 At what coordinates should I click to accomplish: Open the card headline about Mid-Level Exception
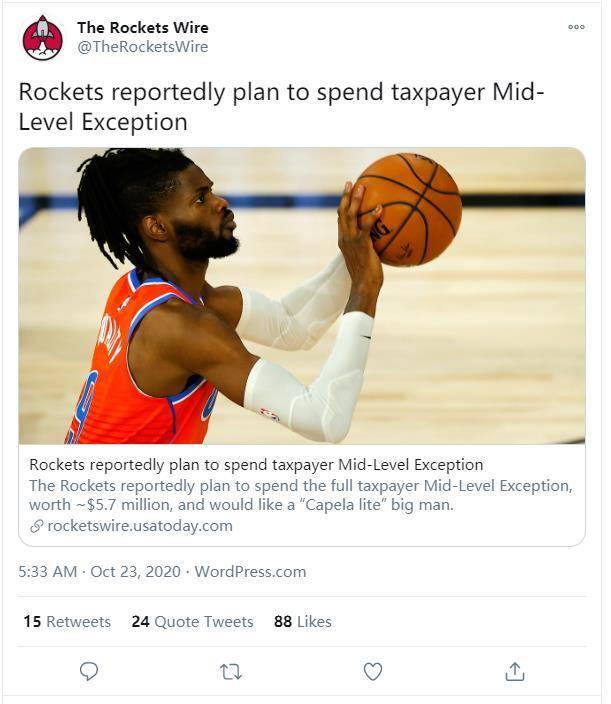(256, 464)
